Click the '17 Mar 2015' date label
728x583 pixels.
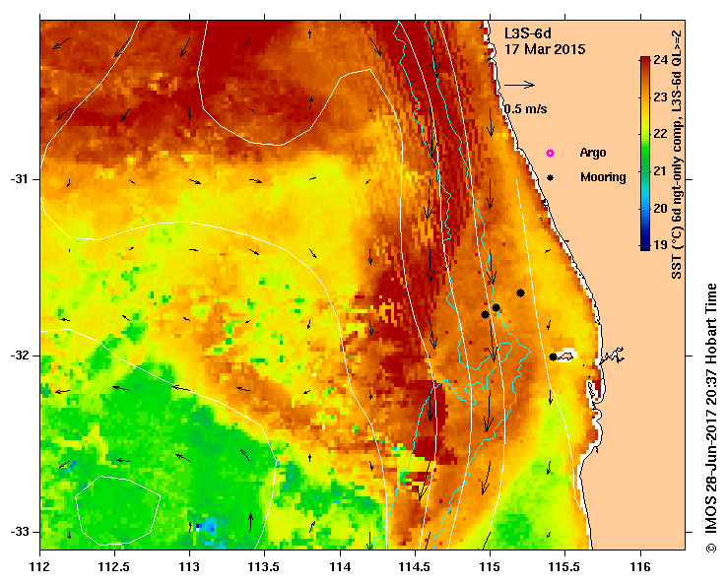(545, 49)
